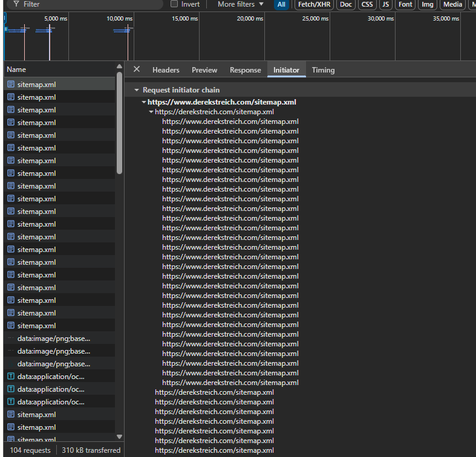This screenshot has height=457, width=476.
Task: Click the timeline 20,000 ms label
Action: (250, 19)
